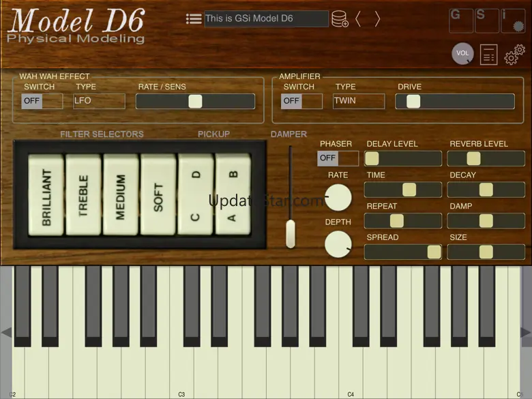
Task: Toggle the Phaser switch
Action: tap(338, 158)
